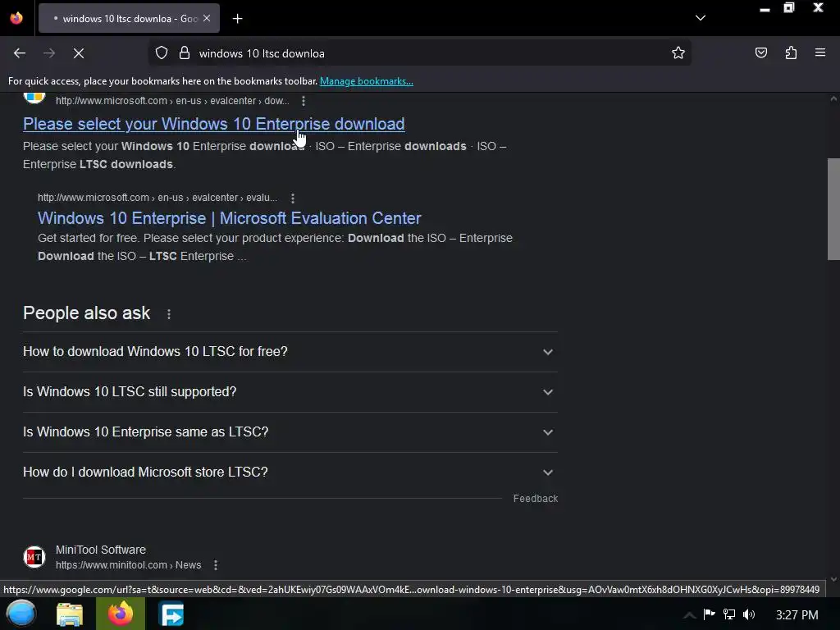The width and height of the screenshot is (840, 630).
Task: Click the Firefox icon in the taskbar
Action: 121,614
